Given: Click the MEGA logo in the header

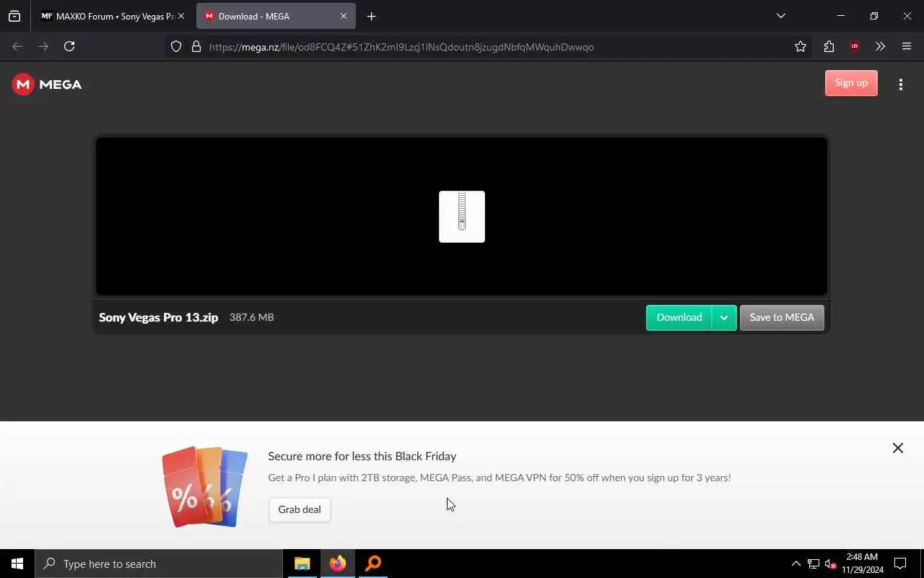Looking at the screenshot, I should pos(47,85).
